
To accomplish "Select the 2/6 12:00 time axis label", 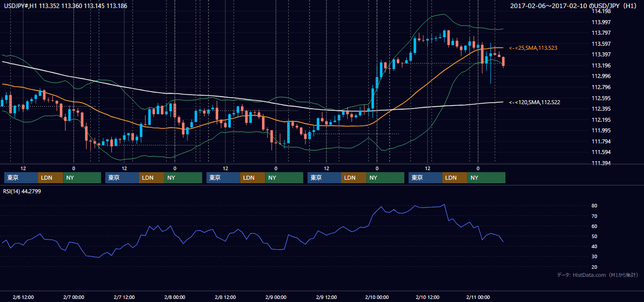I will [23, 297].
